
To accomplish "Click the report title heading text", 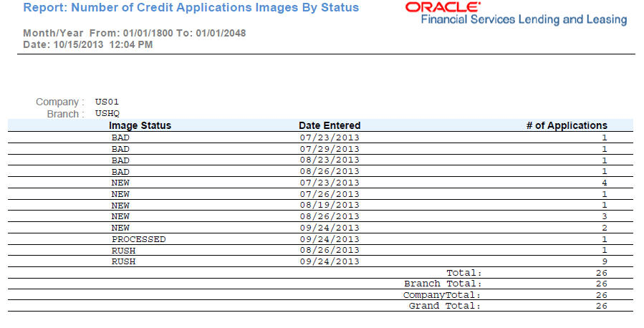I will click(191, 8).
